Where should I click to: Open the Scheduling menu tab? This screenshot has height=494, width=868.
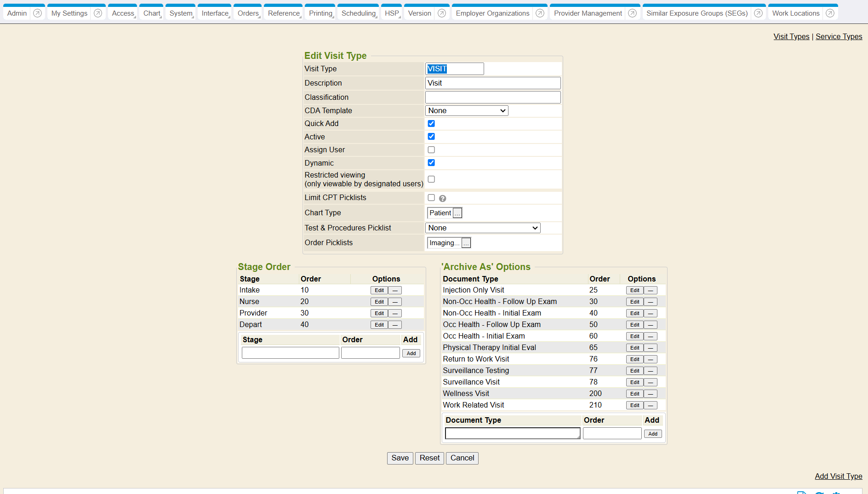tap(359, 13)
